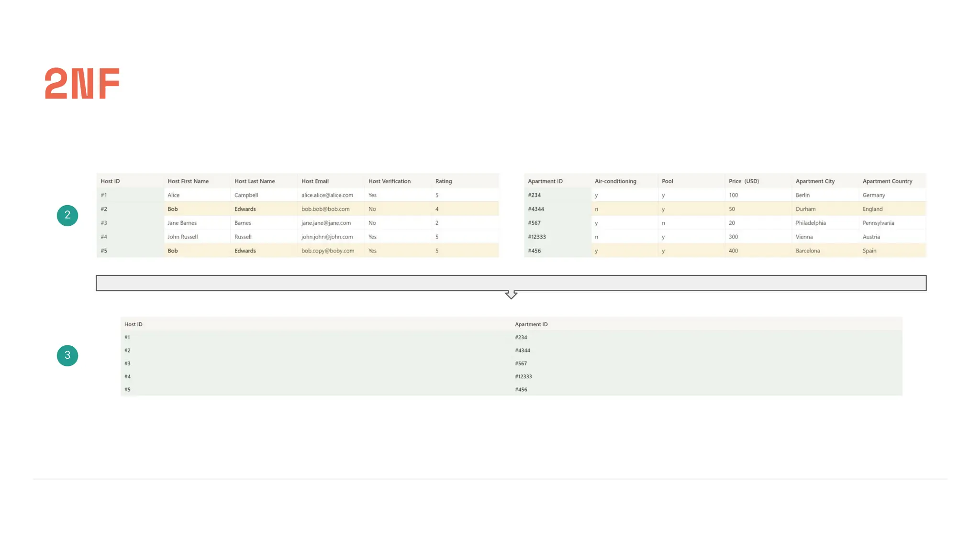Select the Host Email column header
The height and width of the screenshot is (551, 980).
click(x=315, y=181)
